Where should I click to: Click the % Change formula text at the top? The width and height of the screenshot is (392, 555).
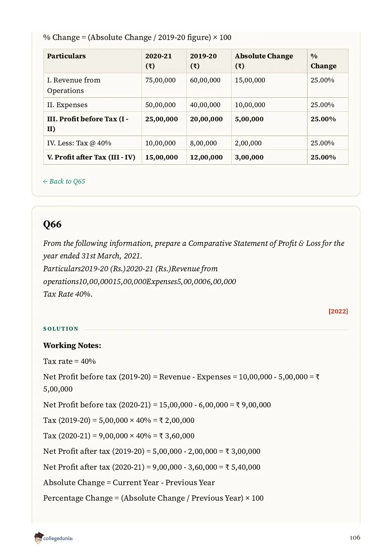(x=137, y=37)
